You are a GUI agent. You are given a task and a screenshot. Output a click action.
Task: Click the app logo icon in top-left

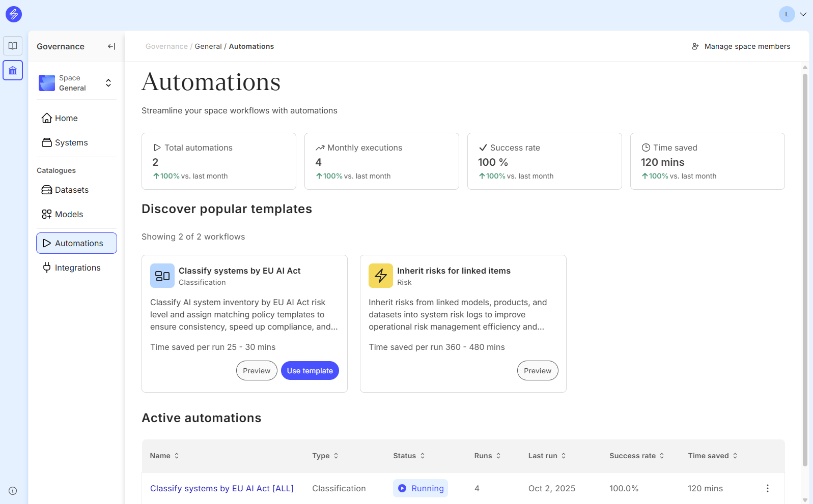tap(14, 14)
